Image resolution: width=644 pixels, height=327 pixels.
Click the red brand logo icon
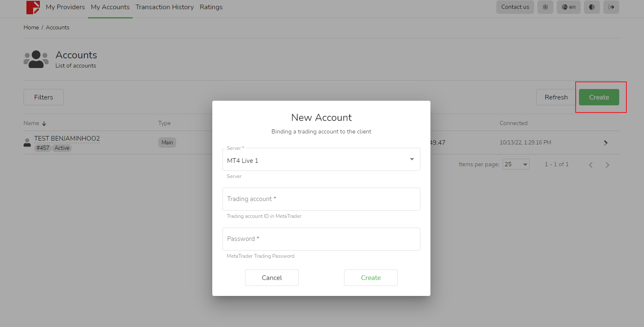(33, 7)
